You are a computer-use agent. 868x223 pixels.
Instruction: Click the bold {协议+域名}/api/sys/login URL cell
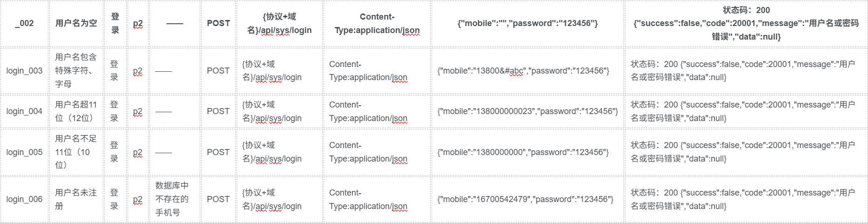(x=279, y=23)
